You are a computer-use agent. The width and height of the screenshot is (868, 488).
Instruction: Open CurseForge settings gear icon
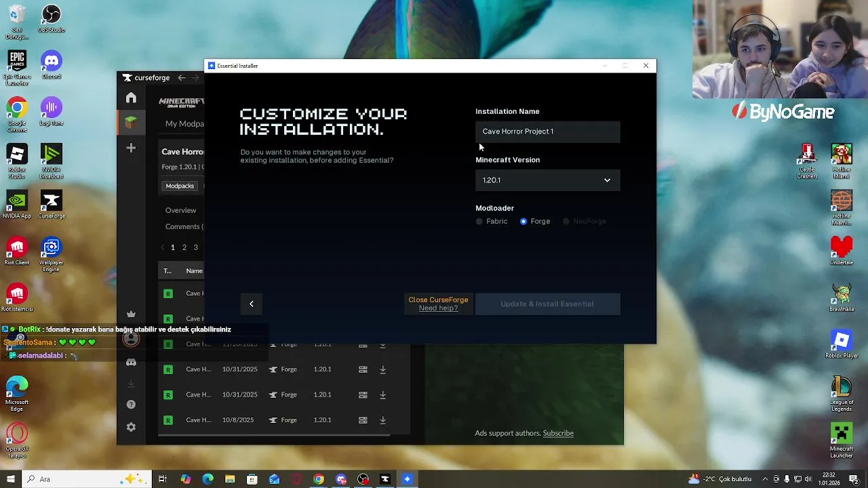[x=131, y=427]
